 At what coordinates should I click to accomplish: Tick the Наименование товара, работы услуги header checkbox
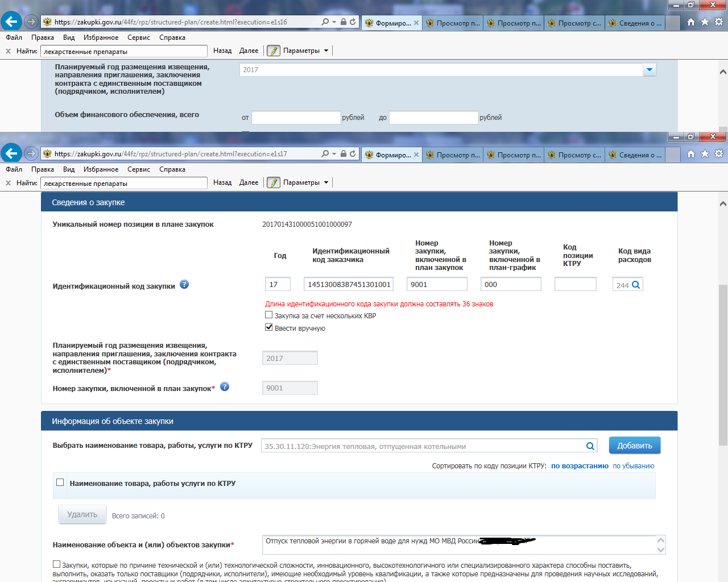click(x=60, y=483)
